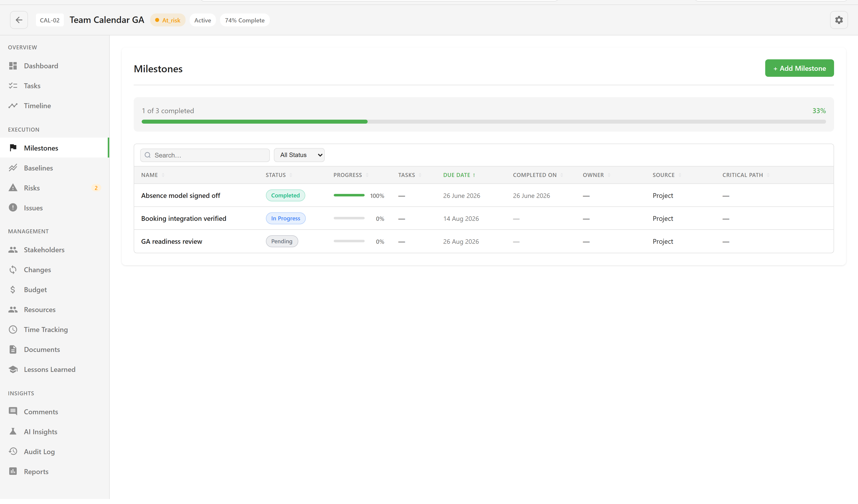
Task: Open project settings gear icon
Action: click(839, 20)
